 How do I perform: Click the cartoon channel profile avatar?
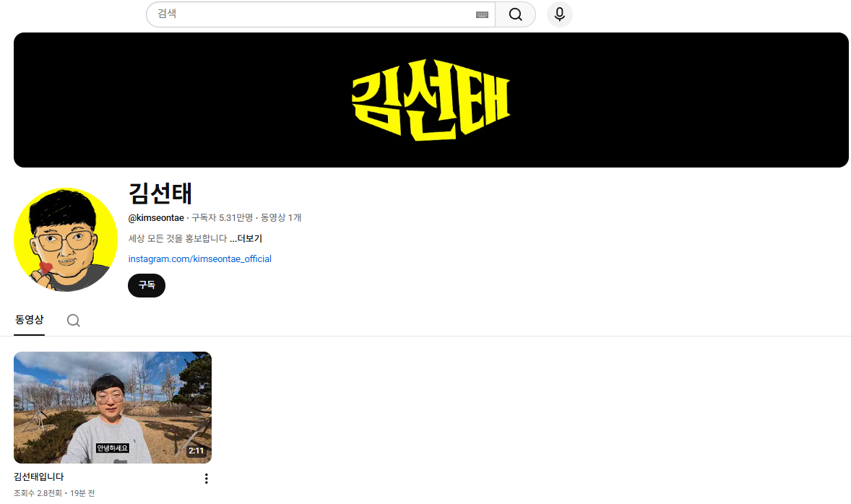[66, 240]
